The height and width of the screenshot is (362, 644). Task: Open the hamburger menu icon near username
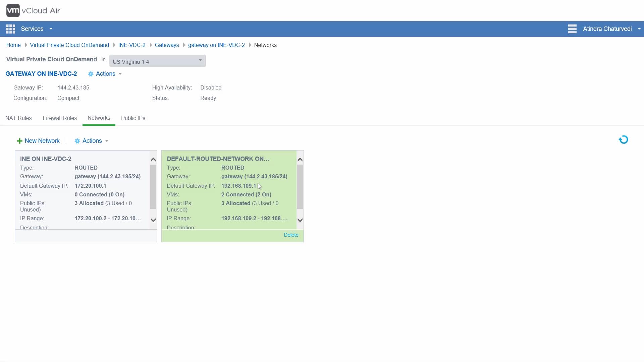tap(572, 29)
